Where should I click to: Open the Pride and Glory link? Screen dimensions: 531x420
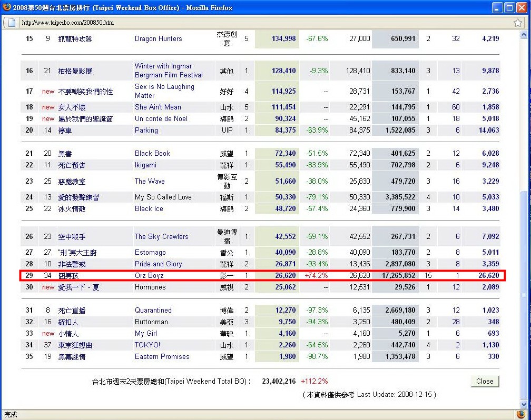click(158, 264)
